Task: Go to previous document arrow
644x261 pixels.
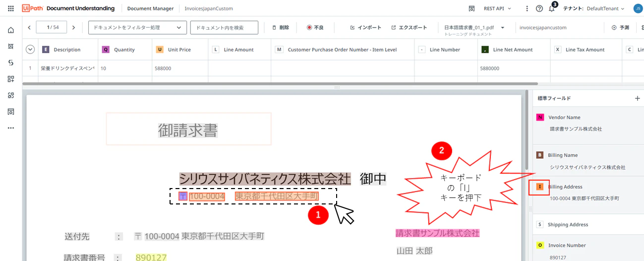Action: [x=29, y=28]
